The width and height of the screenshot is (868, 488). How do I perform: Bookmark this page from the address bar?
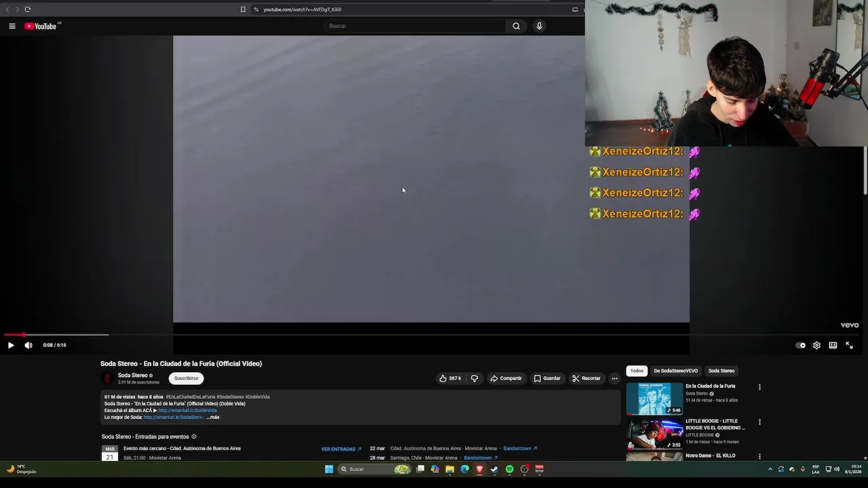[x=243, y=9]
